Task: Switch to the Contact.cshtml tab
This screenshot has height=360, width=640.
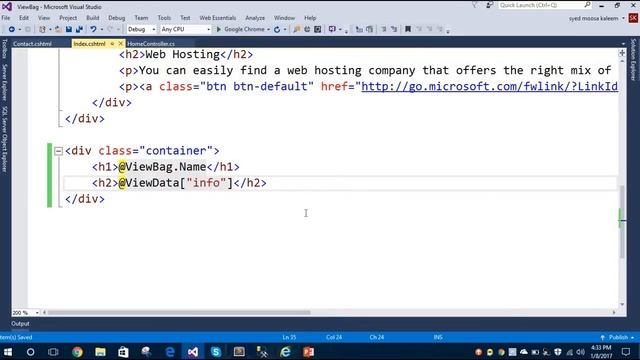Action: 32,44
